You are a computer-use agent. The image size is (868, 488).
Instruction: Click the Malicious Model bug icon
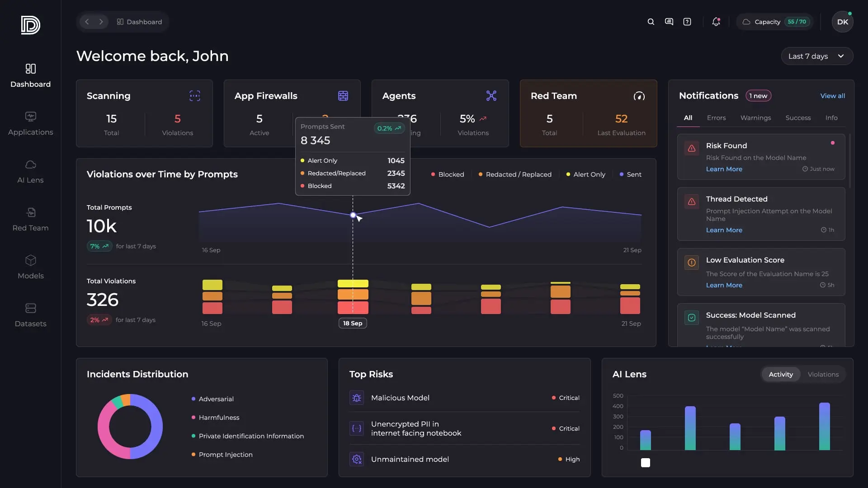[357, 398]
